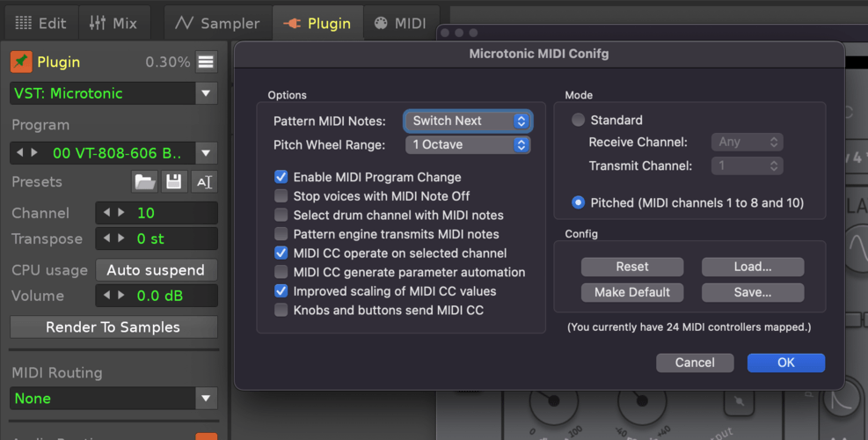
Task: Switch to the MIDI tab
Action: pyautogui.click(x=400, y=24)
